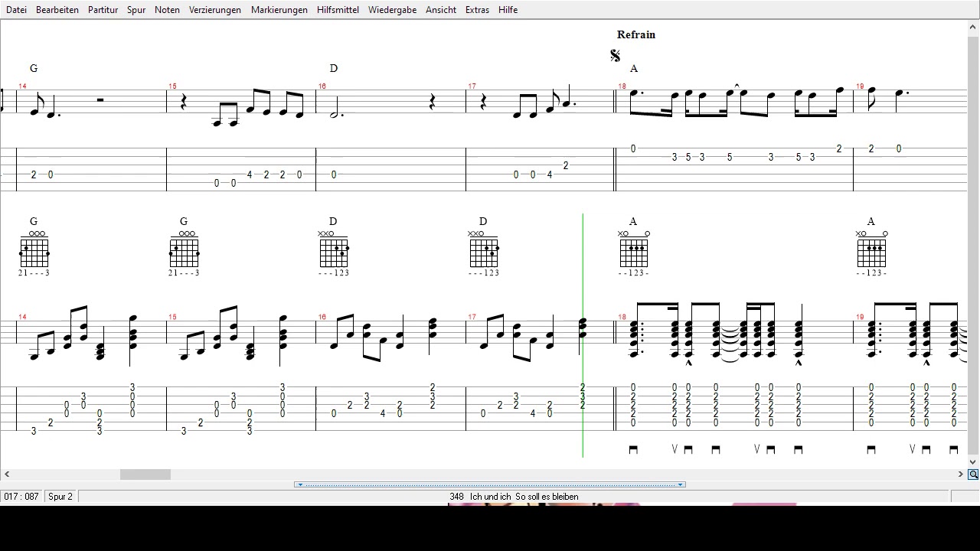
Task: Click measure number 19 on the top staff
Action: tap(860, 86)
